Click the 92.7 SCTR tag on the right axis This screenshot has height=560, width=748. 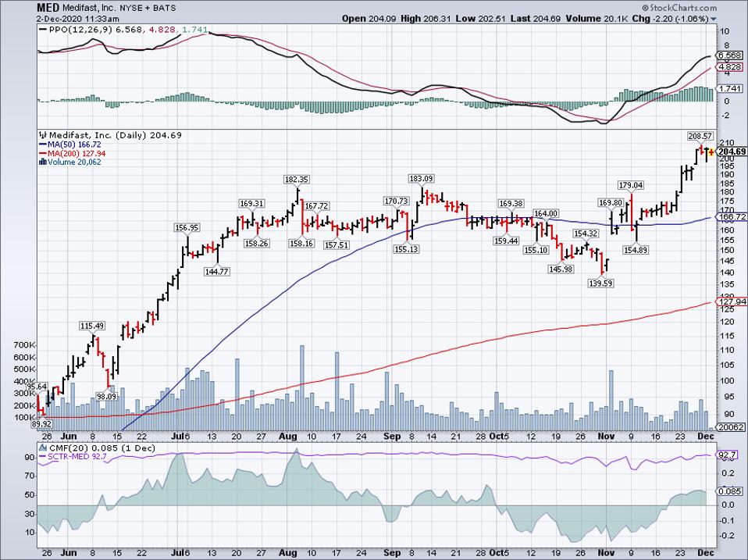(x=727, y=455)
